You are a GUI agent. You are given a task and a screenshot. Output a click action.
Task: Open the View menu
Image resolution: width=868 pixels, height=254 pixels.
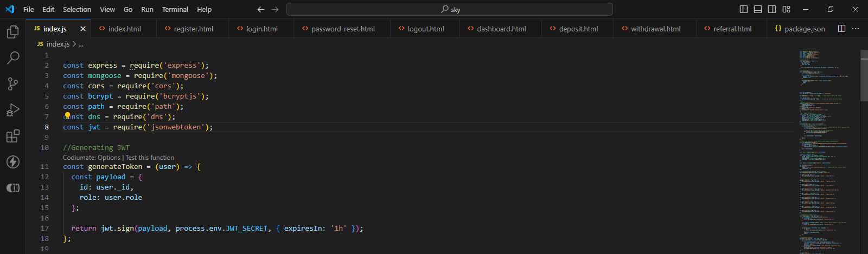click(107, 9)
